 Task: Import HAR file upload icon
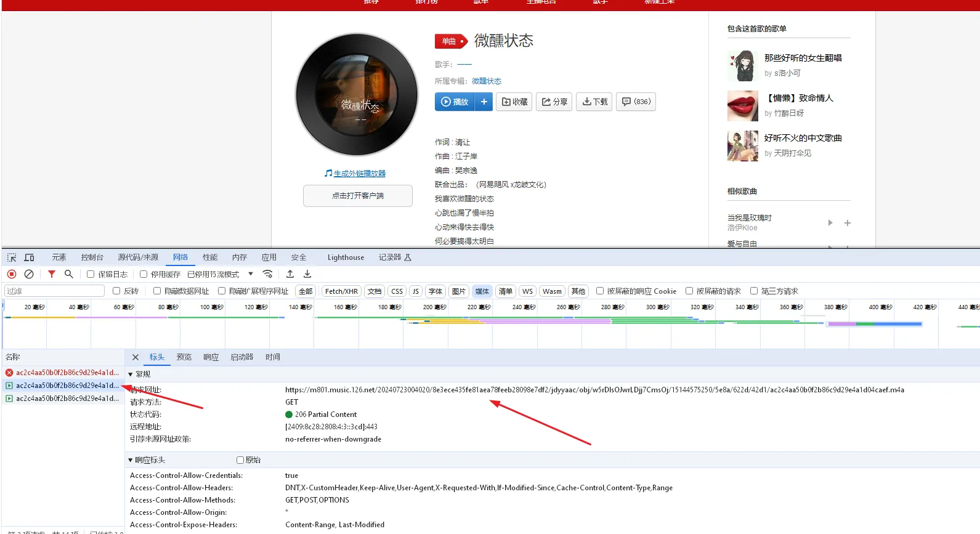pos(290,274)
